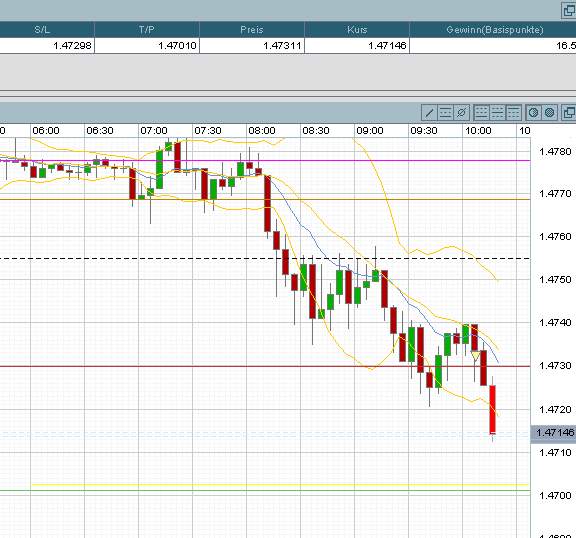
Task: Click the 10:00 time axis label
Action: point(478,131)
